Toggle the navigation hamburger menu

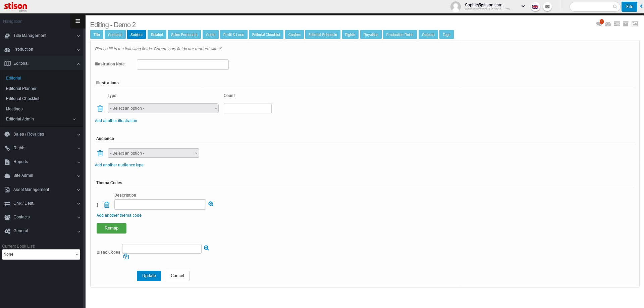point(78,21)
